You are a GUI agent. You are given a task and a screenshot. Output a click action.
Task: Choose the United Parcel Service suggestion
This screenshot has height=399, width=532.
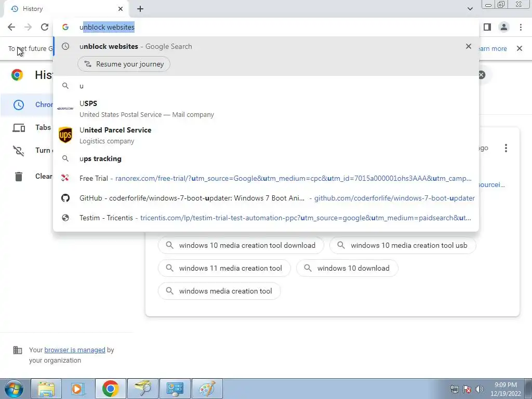(x=266, y=135)
